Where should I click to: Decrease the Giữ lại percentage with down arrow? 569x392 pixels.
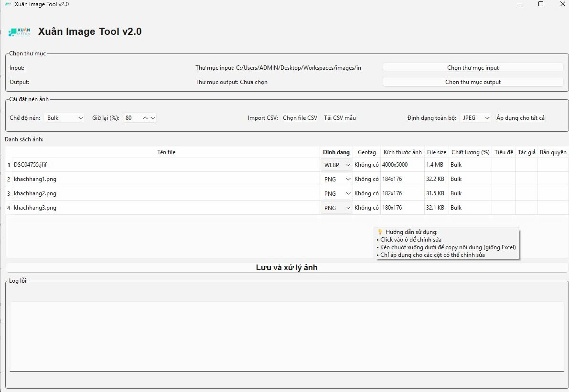(153, 117)
